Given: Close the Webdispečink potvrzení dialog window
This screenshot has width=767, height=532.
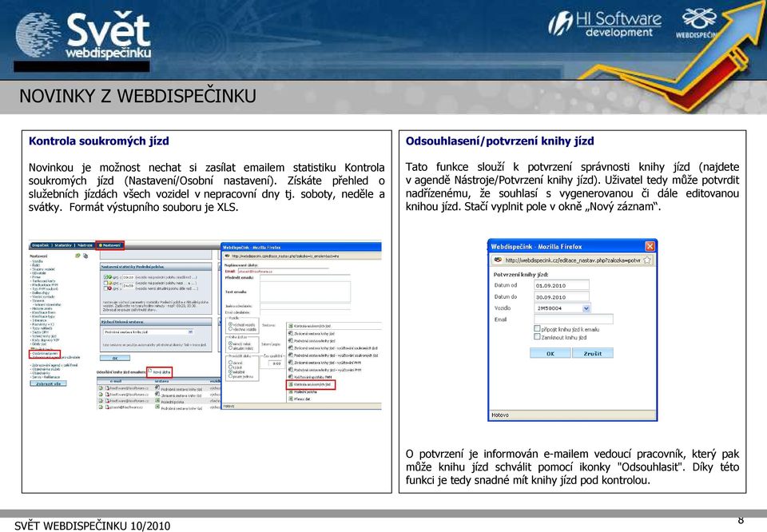Looking at the screenshot, I should [x=650, y=246].
